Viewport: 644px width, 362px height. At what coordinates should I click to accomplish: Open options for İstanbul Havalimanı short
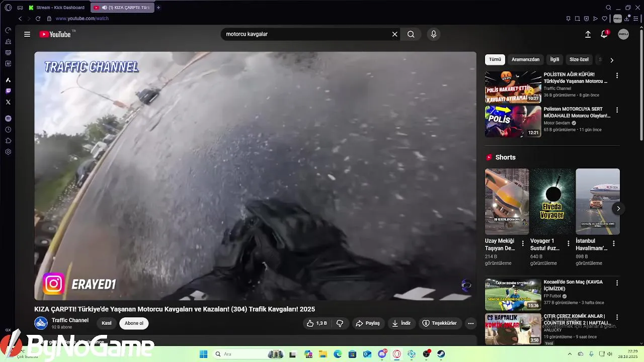614,243
